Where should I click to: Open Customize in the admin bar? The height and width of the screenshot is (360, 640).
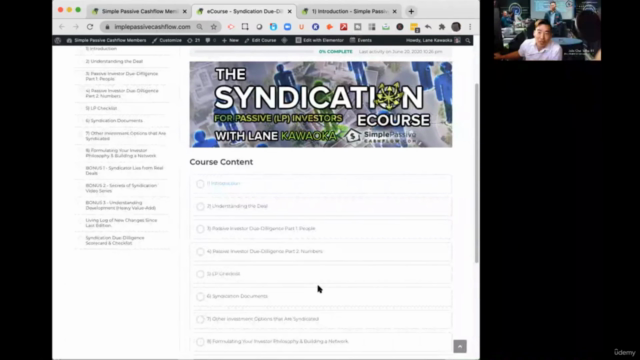(x=167, y=40)
